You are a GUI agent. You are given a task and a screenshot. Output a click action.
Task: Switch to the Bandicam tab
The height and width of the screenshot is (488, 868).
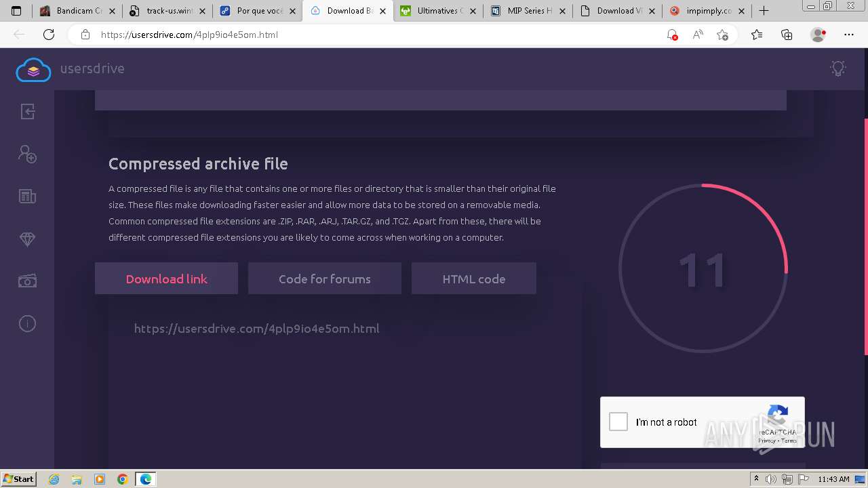77,11
